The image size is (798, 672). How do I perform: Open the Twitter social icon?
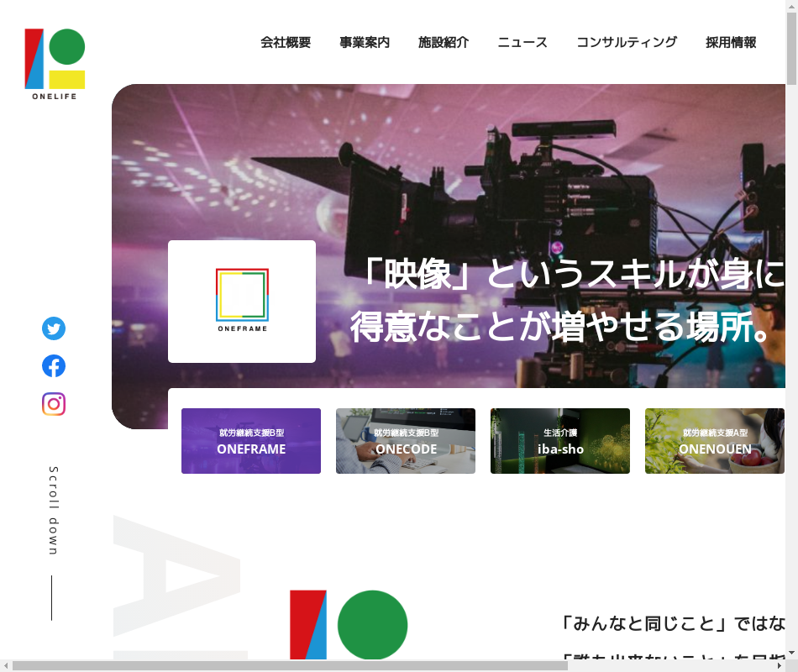tap(54, 328)
